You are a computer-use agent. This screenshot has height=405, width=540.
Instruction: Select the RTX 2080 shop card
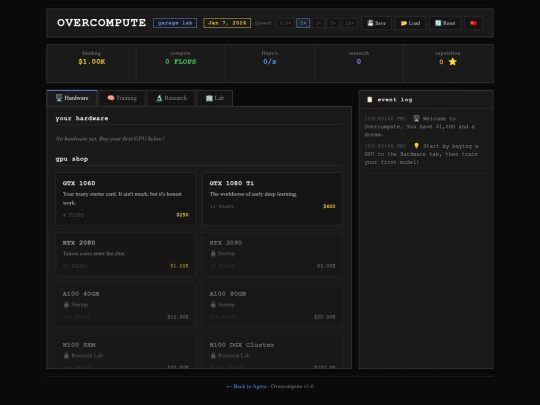click(125, 254)
